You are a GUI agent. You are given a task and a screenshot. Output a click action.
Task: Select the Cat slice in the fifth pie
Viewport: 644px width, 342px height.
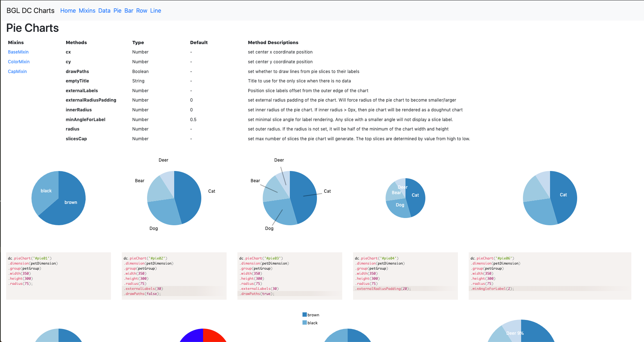pos(563,195)
